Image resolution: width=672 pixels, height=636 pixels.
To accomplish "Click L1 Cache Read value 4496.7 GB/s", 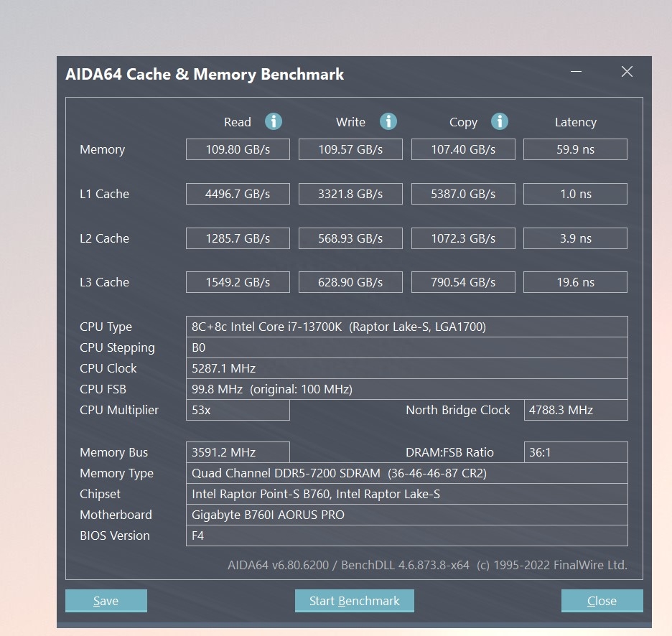I will [238, 194].
